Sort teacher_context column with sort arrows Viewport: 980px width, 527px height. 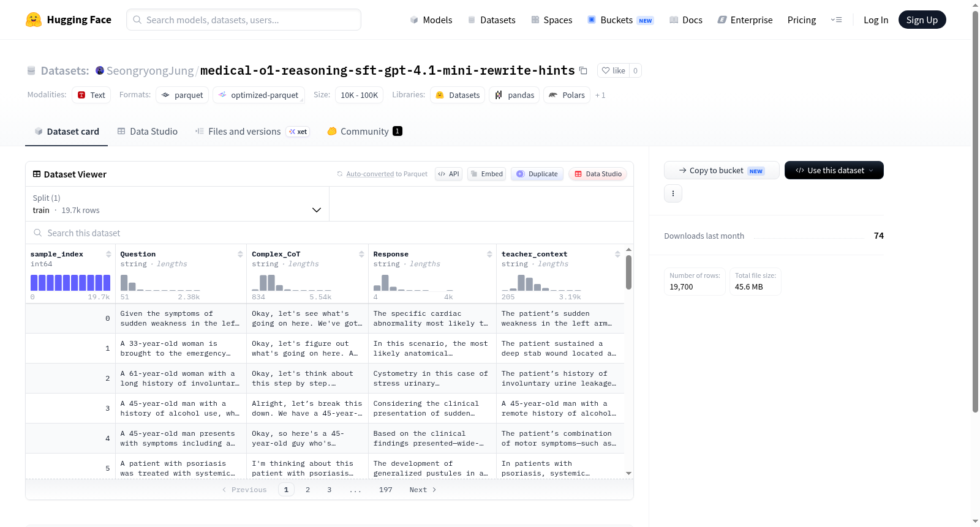coord(617,254)
